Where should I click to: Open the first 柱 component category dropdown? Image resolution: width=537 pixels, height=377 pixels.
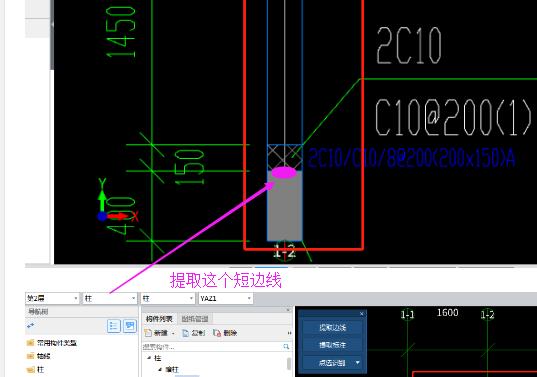110,298
